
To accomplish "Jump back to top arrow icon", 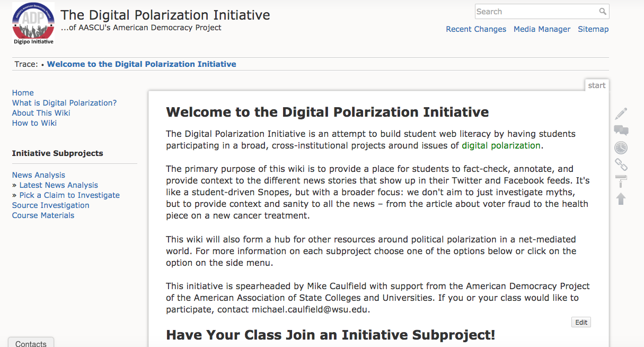I will point(621,198).
